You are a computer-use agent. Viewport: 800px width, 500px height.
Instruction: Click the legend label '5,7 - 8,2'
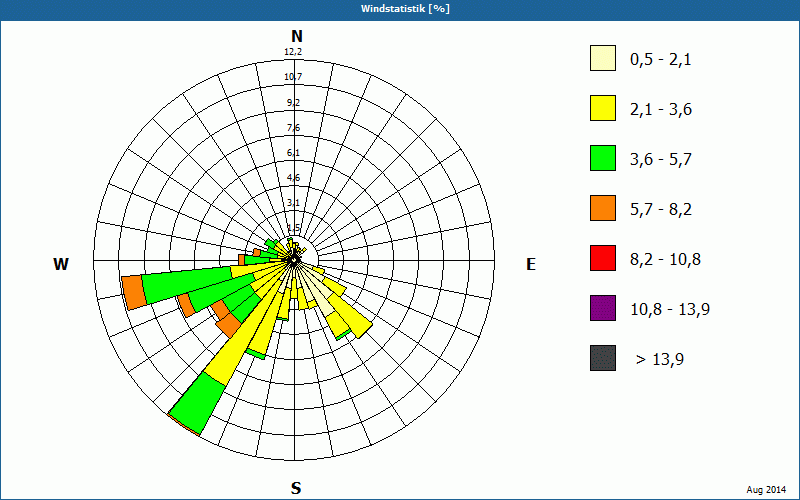tap(661, 210)
